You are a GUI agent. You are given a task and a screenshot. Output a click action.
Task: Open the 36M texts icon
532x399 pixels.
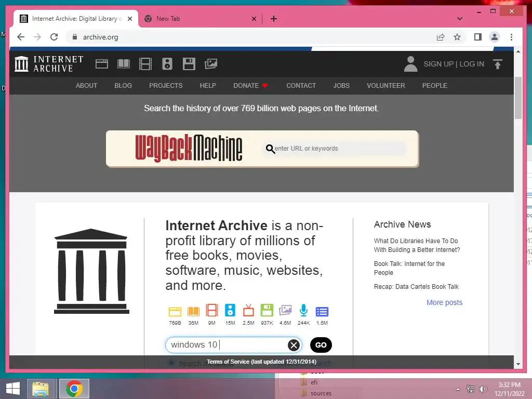point(193,311)
